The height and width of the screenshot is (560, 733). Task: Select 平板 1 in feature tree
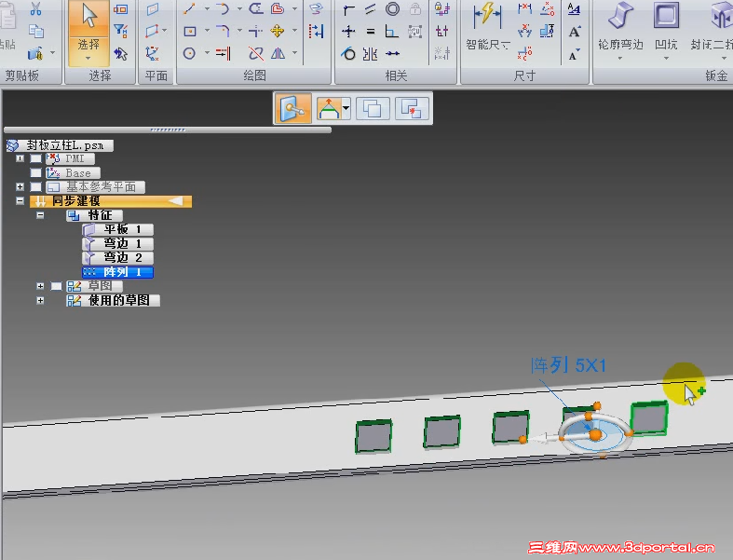[x=117, y=229]
